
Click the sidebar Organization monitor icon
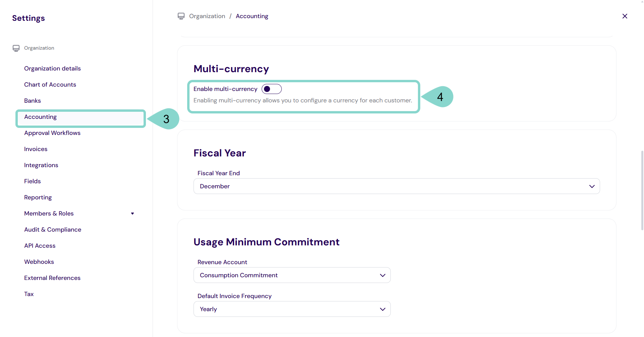point(16,48)
